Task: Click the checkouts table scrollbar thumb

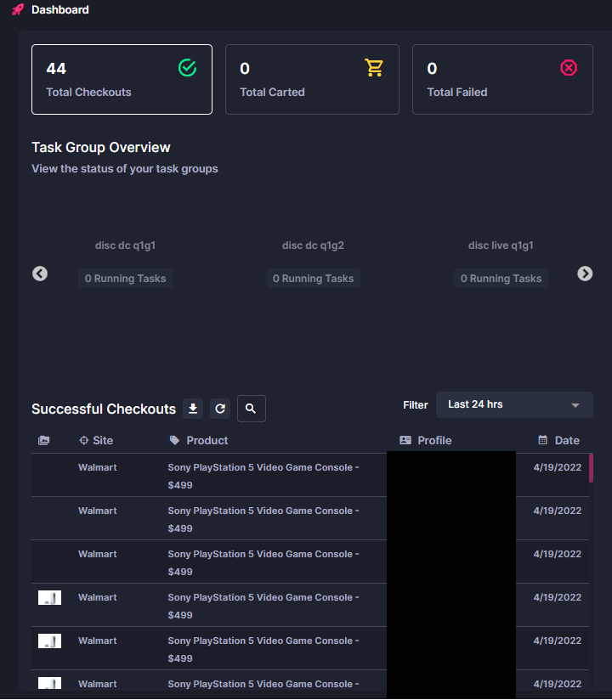Action: 591,468
